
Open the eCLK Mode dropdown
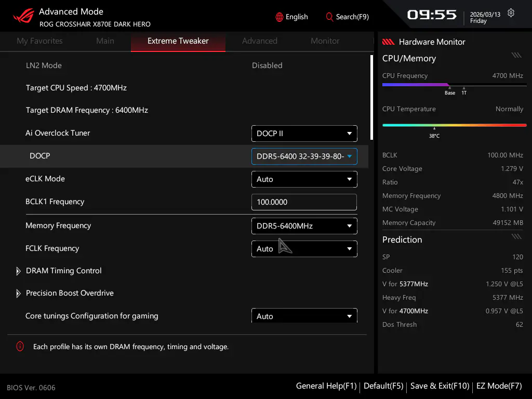[304, 179]
